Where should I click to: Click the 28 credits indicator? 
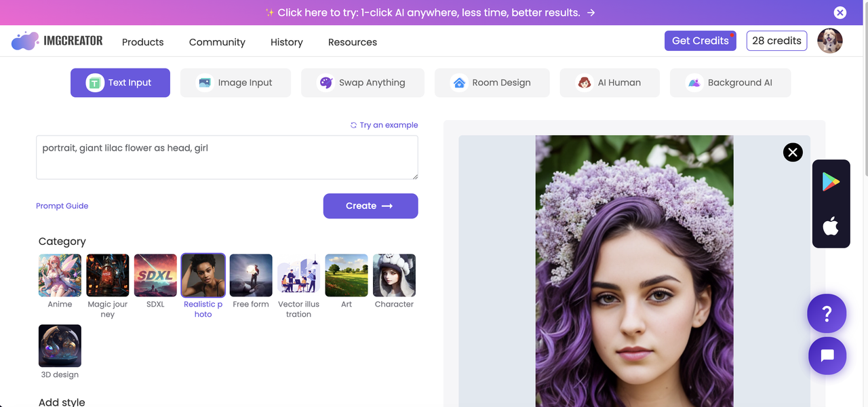click(x=776, y=41)
